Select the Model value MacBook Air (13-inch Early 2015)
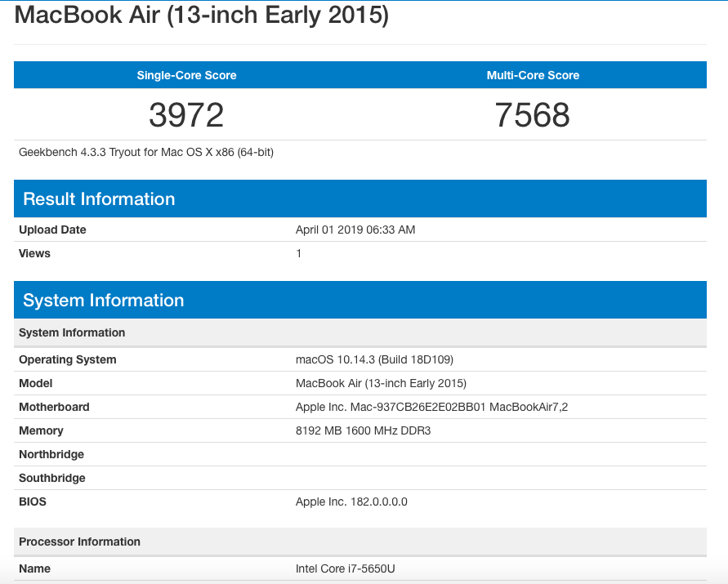The image size is (728, 584). click(382, 383)
